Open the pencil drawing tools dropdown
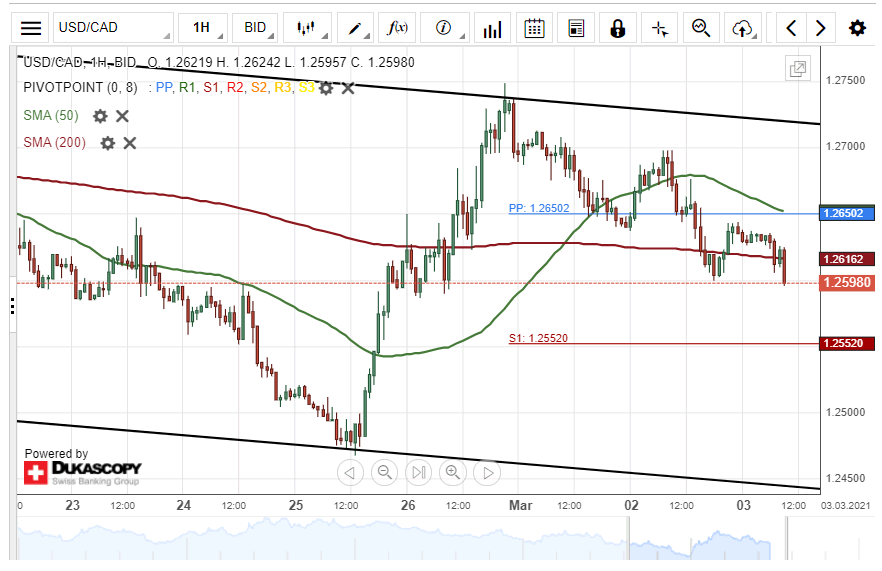The image size is (882, 571). click(x=355, y=28)
